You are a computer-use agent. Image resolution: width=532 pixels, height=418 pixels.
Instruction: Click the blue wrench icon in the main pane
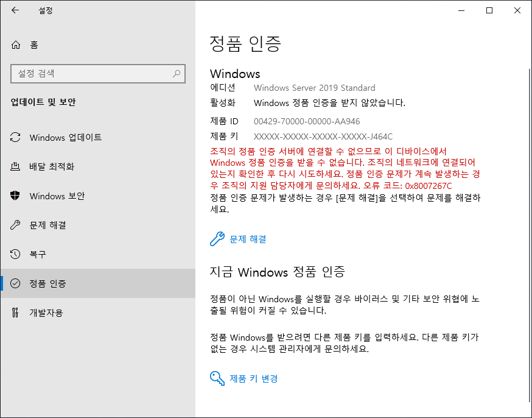(217, 239)
